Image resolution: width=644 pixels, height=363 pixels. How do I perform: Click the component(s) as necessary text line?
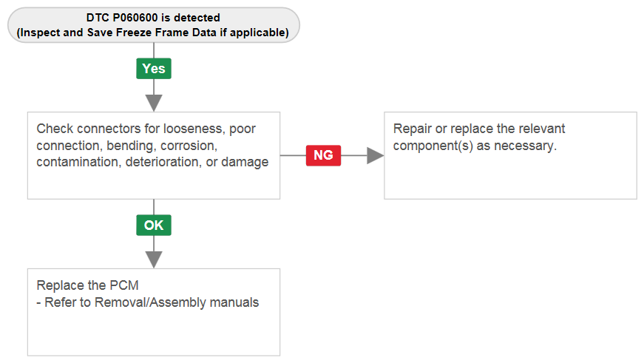(475, 146)
